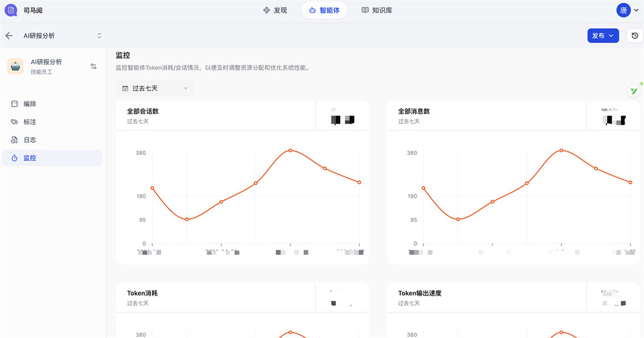The image size is (644, 338).
Task: Click the lowest point on 全部消息数 chart
Action: pyautogui.click(x=458, y=219)
